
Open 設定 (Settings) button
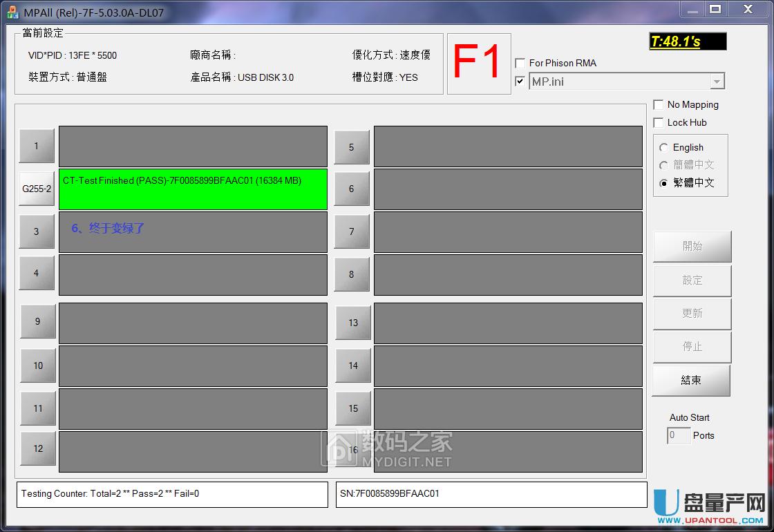[692, 281]
